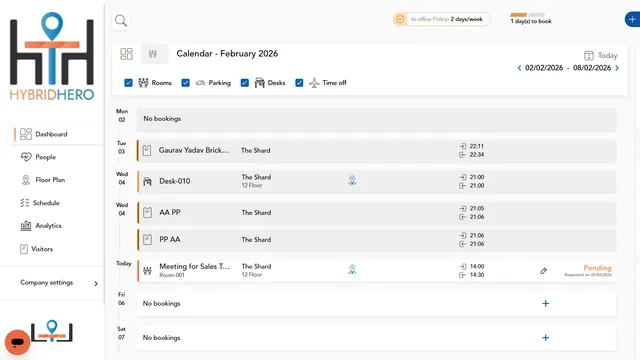Click the days-to-book progress bar

(527, 15)
